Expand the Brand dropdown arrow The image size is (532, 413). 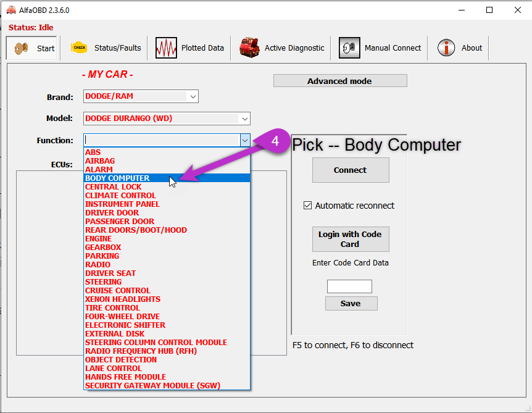click(x=193, y=97)
